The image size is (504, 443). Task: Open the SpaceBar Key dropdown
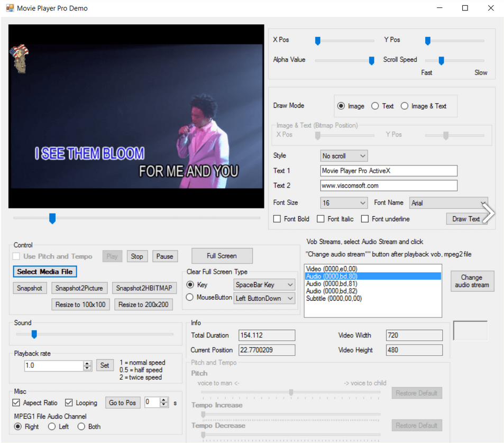click(x=264, y=285)
